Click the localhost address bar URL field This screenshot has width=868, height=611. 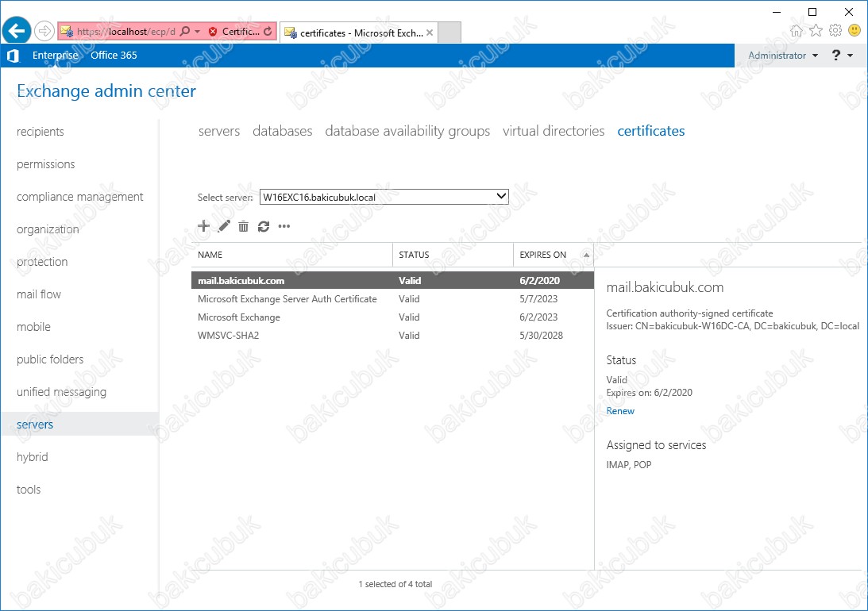point(126,32)
